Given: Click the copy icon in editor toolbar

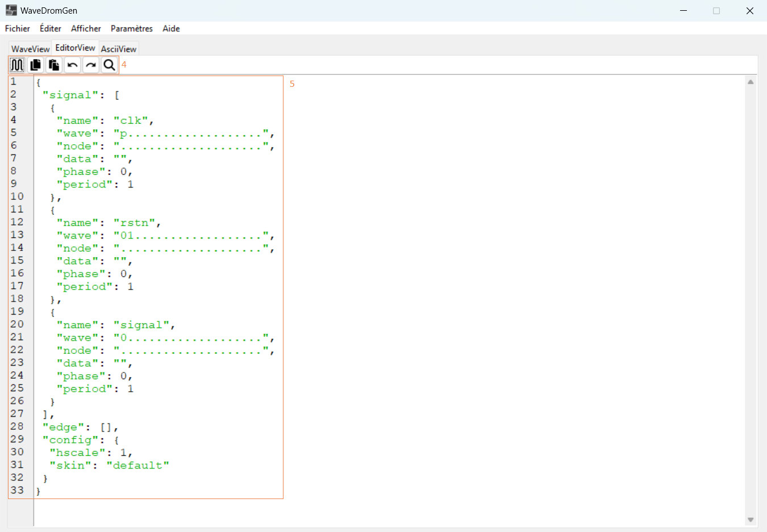Looking at the screenshot, I should coord(36,65).
